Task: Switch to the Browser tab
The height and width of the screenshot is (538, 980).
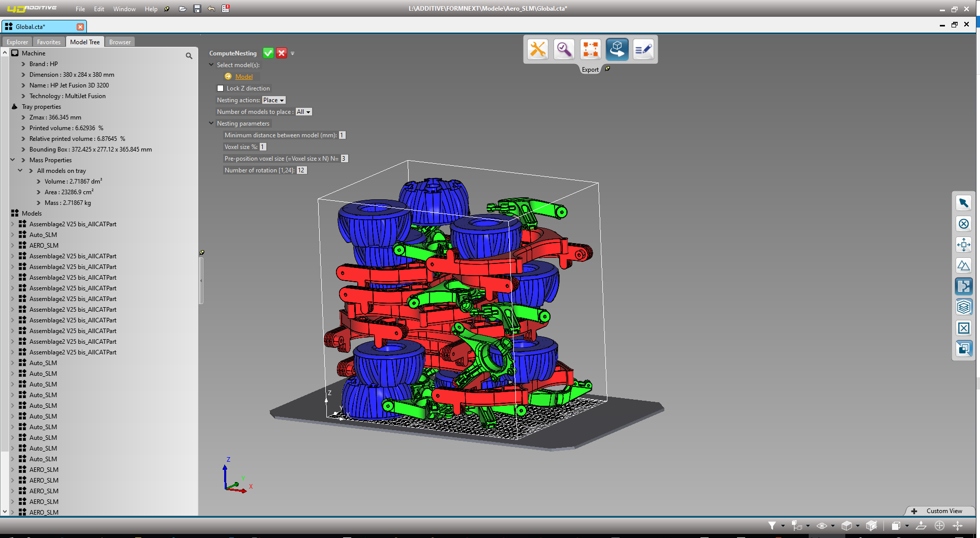Action: 119,41
